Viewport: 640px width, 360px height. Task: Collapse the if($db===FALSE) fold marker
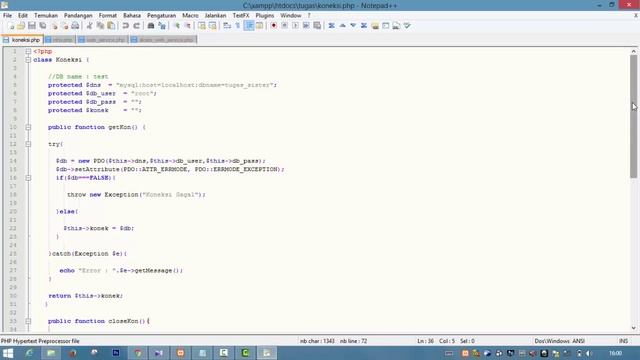(28, 178)
